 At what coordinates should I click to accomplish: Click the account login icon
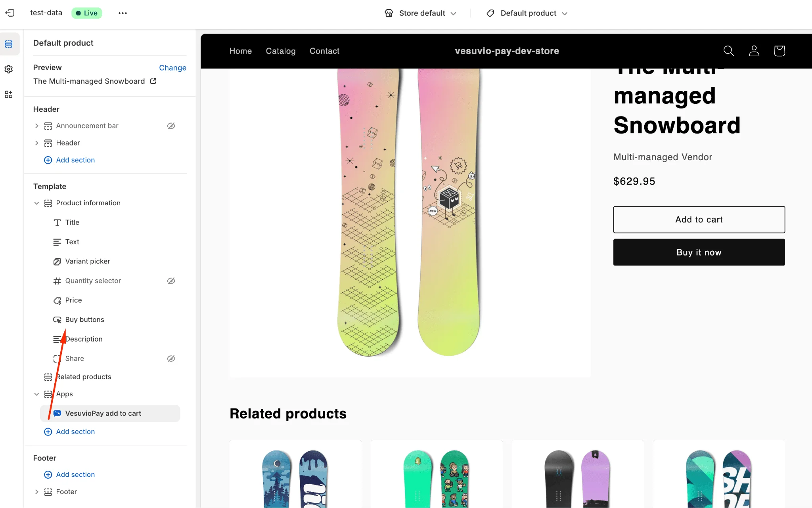pyautogui.click(x=754, y=51)
